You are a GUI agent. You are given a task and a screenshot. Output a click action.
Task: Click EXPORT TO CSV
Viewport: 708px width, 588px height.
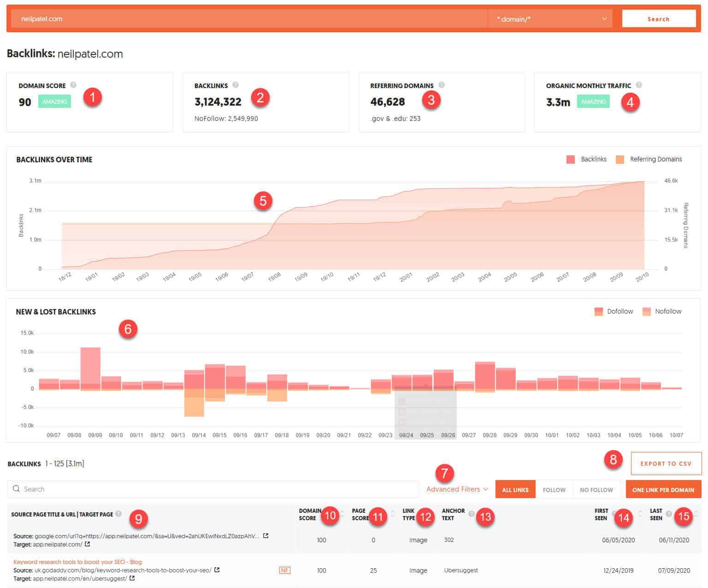(666, 463)
